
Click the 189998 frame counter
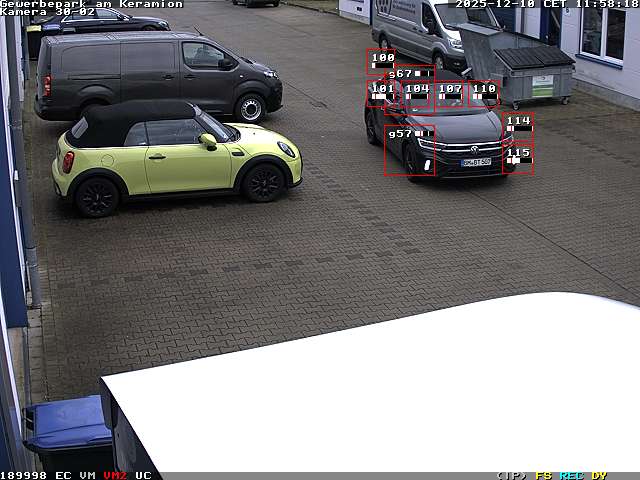[x=23, y=475]
